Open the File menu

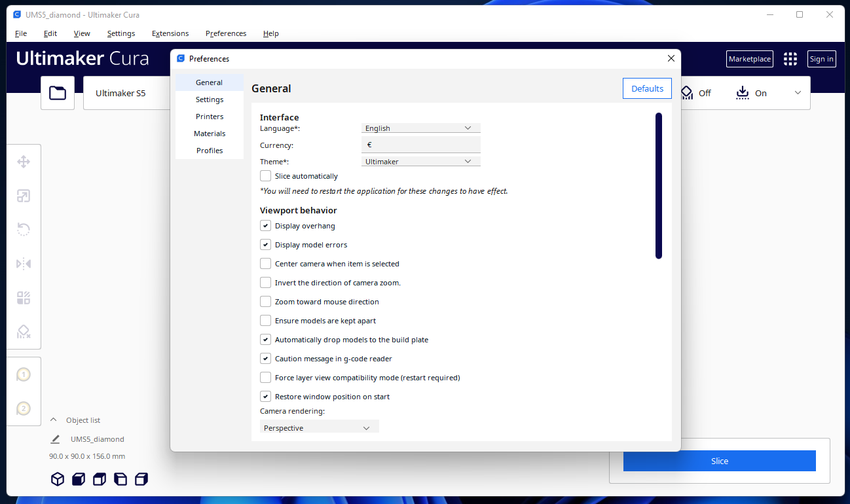click(21, 33)
